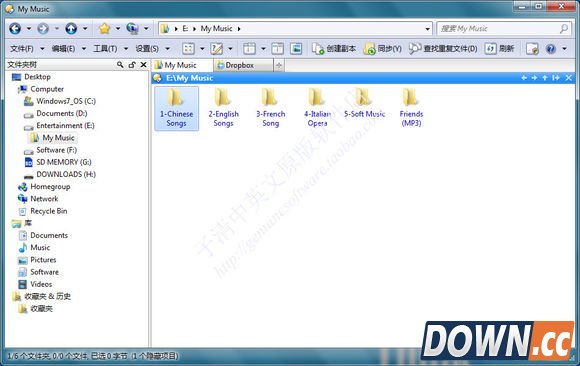The height and width of the screenshot is (366, 580).
Task: Go up one folder level
Action: (x=71, y=28)
